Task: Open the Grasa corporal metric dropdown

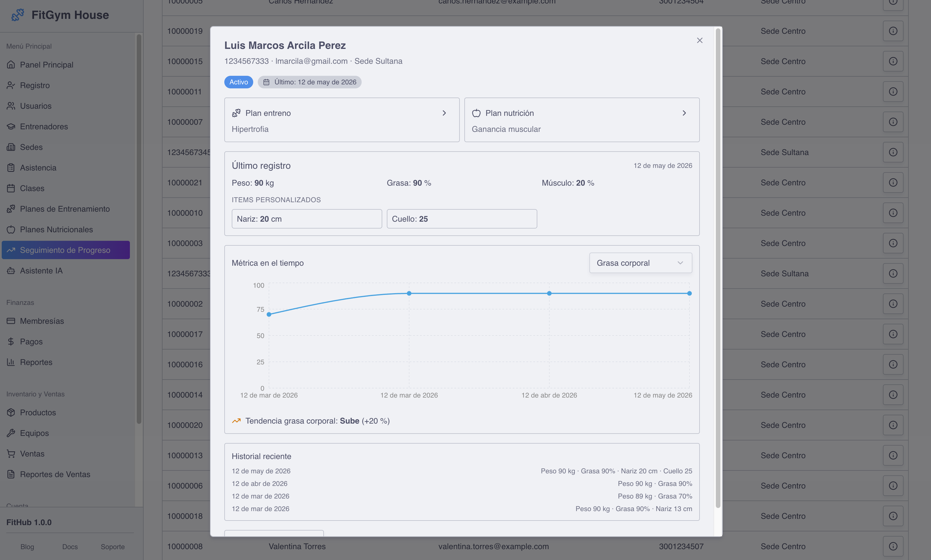Action: (x=640, y=263)
